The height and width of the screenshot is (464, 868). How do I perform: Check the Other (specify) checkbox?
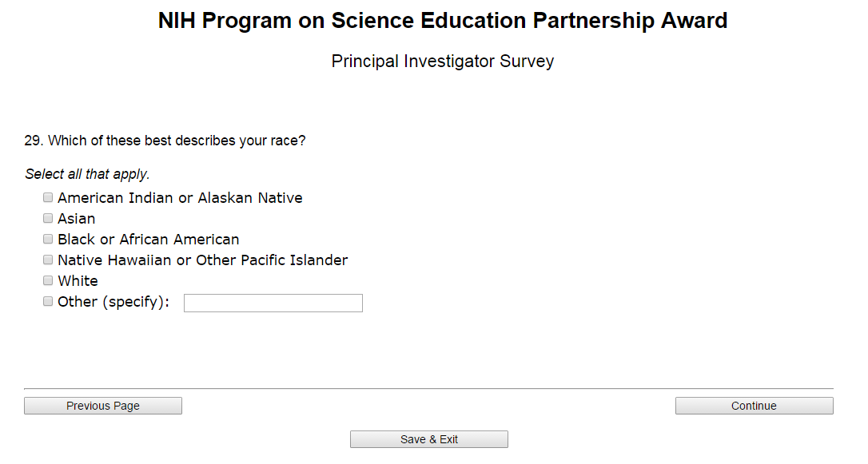pos(48,301)
